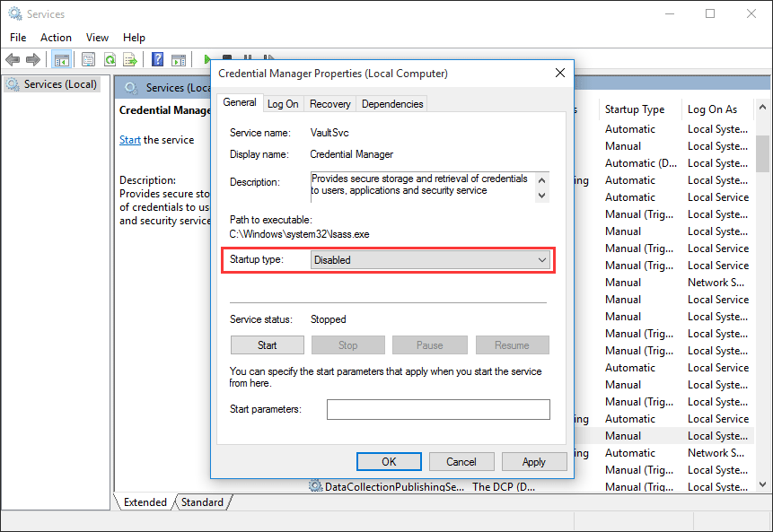This screenshot has height=532, width=773.
Task: Click the Back arrow in the toolbar
Action: click(x=13, y=60)
